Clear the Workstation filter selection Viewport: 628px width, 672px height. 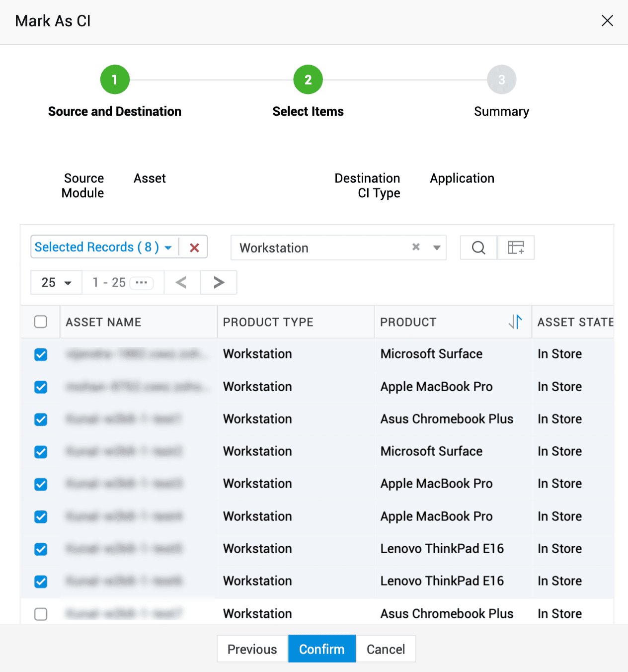(416, 247)
